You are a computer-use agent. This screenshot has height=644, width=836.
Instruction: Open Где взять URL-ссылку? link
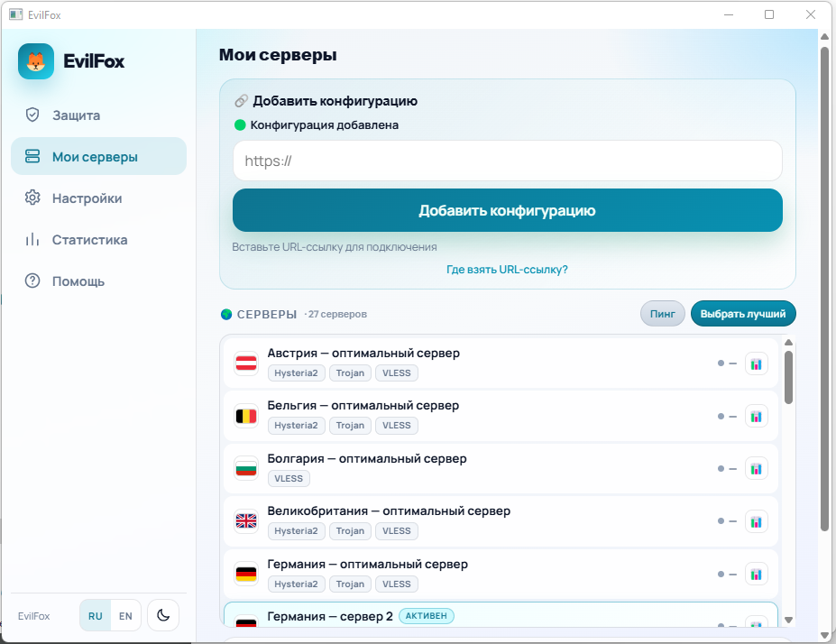507,269
